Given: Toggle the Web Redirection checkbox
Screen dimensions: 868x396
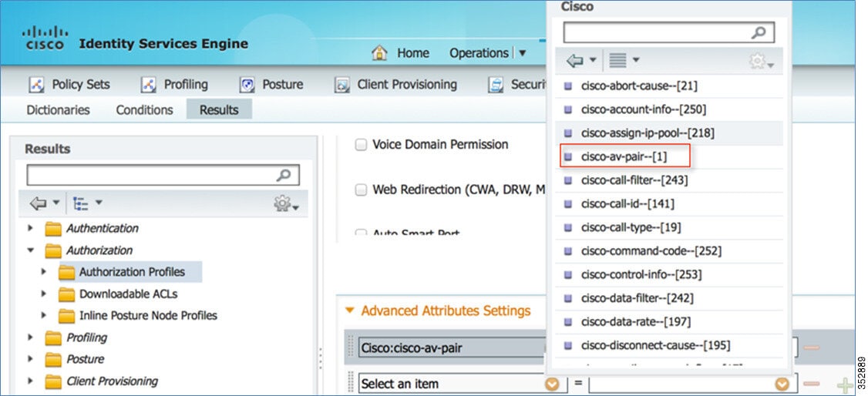Looking at the screenshot, I should [361, 190].
